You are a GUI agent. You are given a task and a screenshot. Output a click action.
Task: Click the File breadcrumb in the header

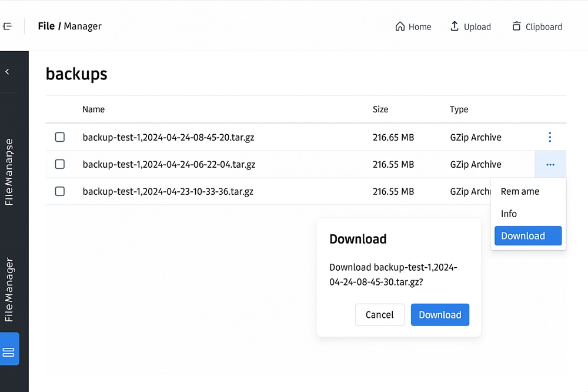tap(46, 26)
